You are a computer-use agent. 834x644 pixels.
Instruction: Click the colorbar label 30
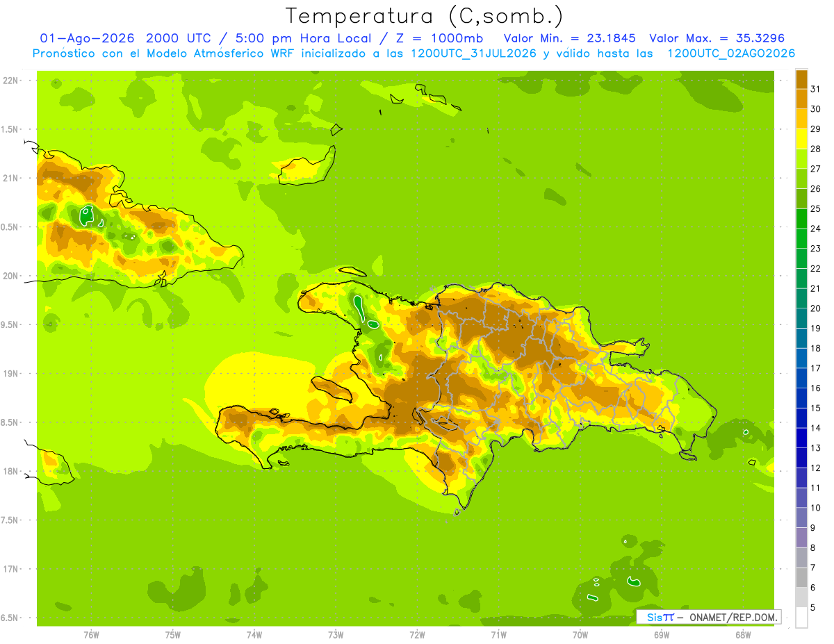point(815,109)
